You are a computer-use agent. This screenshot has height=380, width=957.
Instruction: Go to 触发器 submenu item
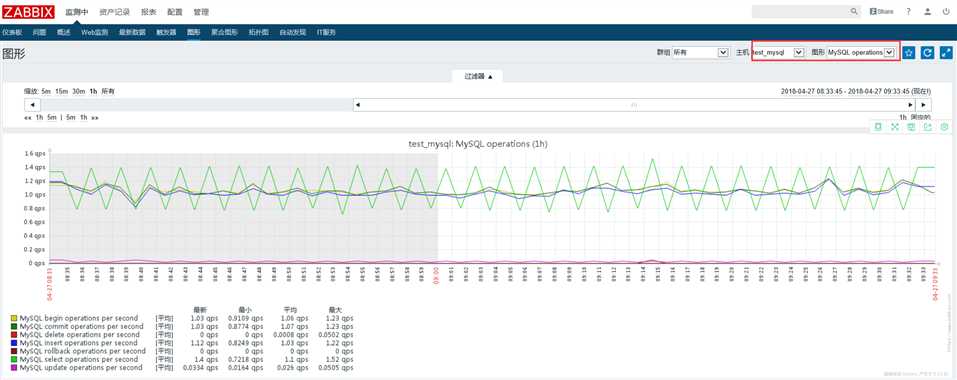click(x=166, y=32)
